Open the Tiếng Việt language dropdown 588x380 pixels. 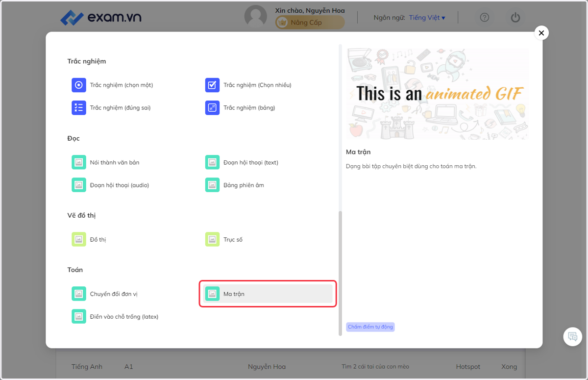coord(427,18)
